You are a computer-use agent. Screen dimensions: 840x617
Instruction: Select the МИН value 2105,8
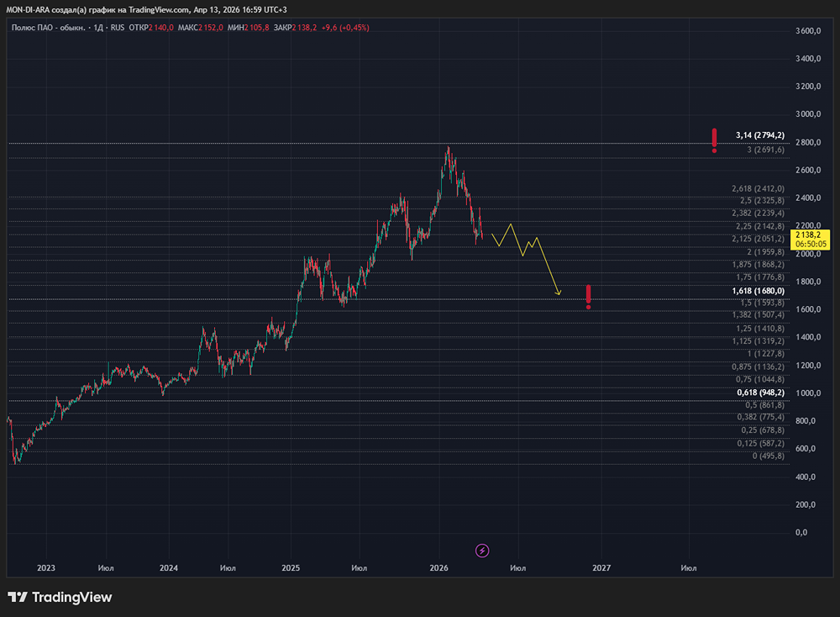click(256, 28)
